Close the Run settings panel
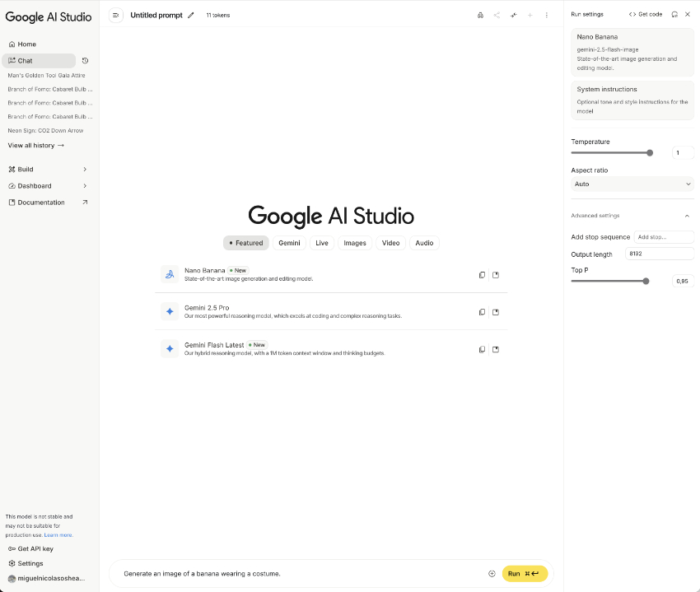This screenshot has height=592, width=700. click(x=688, y=14)
